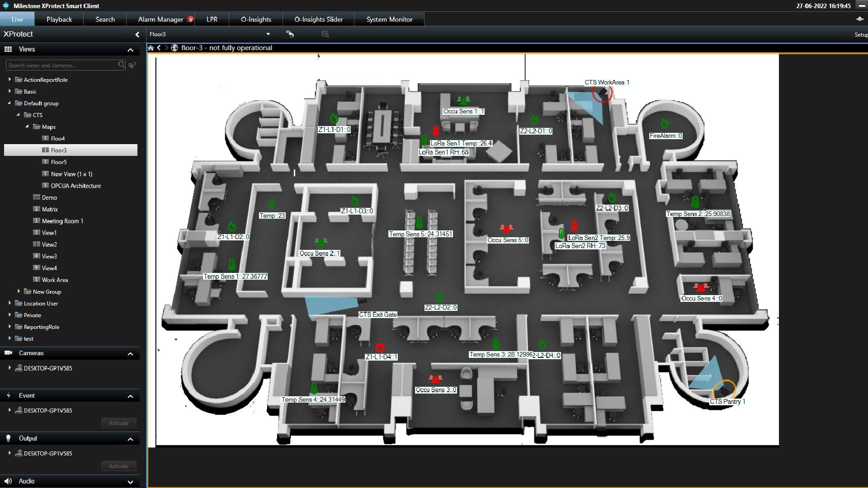Select the Work Area view

click(x=55, y=280)
